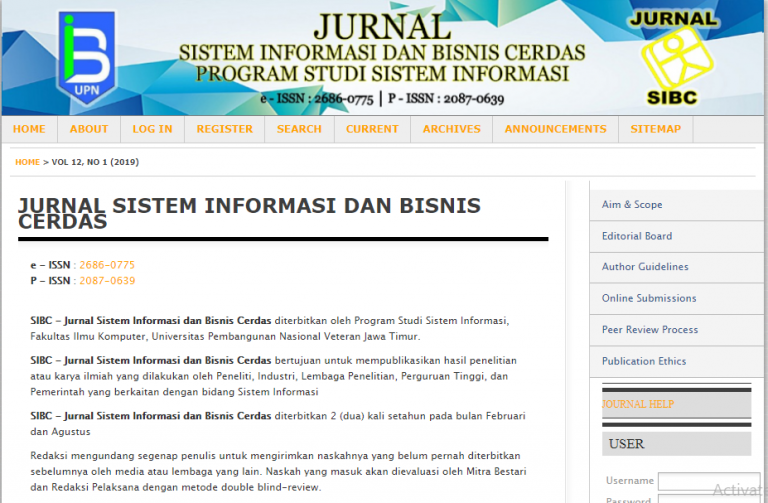
Task: Open the HOME navigation tab
Action: tap(29, 129)
